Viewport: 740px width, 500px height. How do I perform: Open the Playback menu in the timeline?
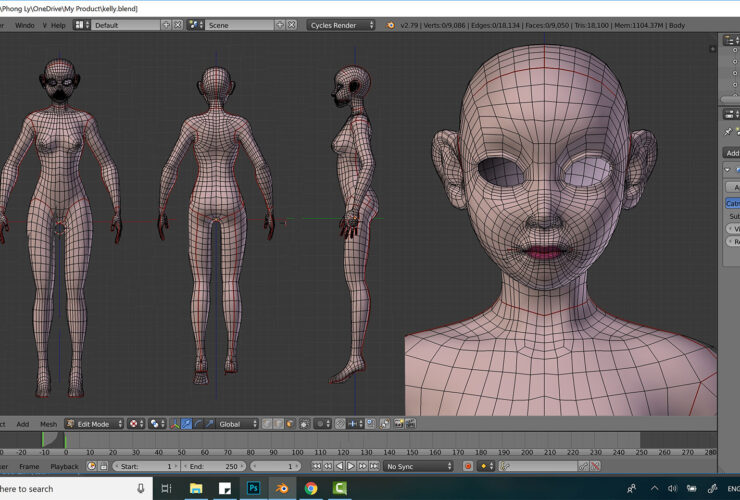64,466
